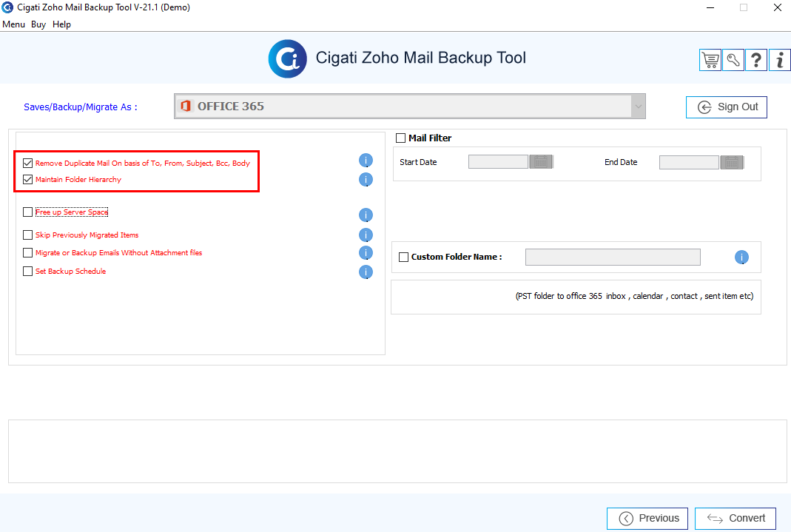Screen dimensions: 791x532
Task: Show info for Custom Folder Name
Action: pos(741,257)
